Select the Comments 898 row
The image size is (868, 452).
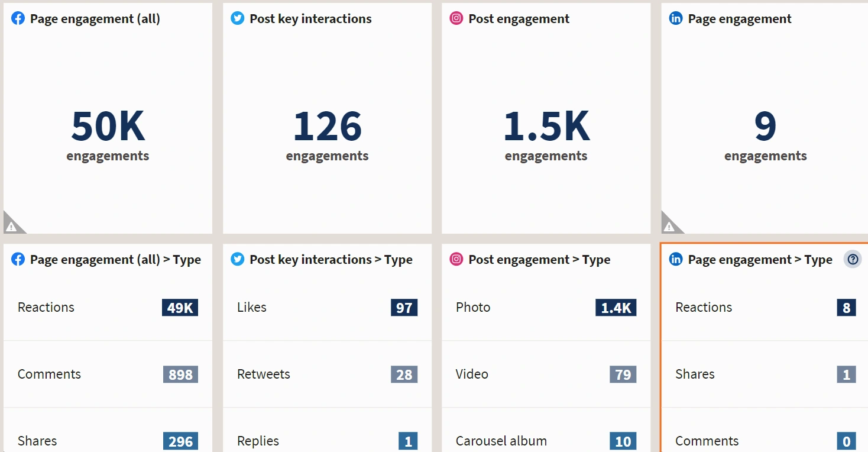click(108, 374)
